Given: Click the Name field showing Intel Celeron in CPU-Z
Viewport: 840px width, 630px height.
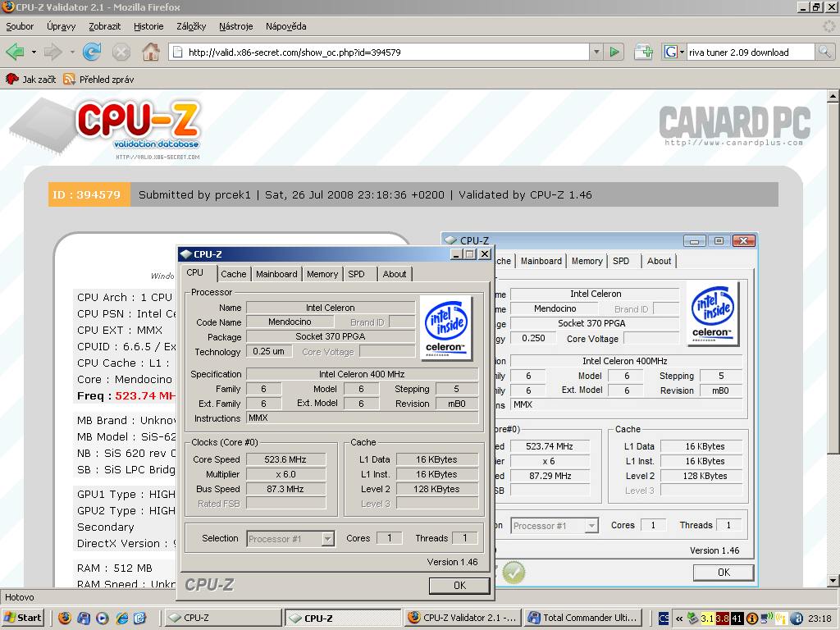Looking at the screenshot, I should pos(331,308).
